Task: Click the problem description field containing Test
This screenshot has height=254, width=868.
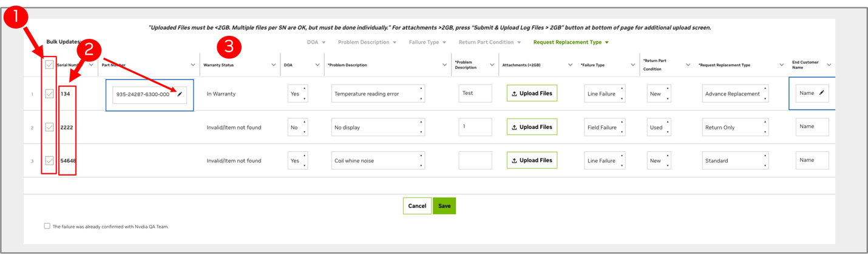Action: [x=475, y=93]
